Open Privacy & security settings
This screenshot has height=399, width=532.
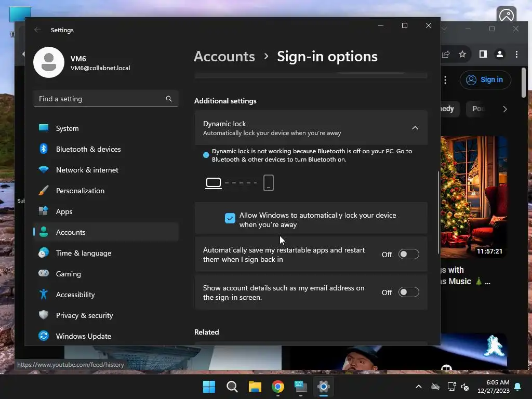coord(106,315)
